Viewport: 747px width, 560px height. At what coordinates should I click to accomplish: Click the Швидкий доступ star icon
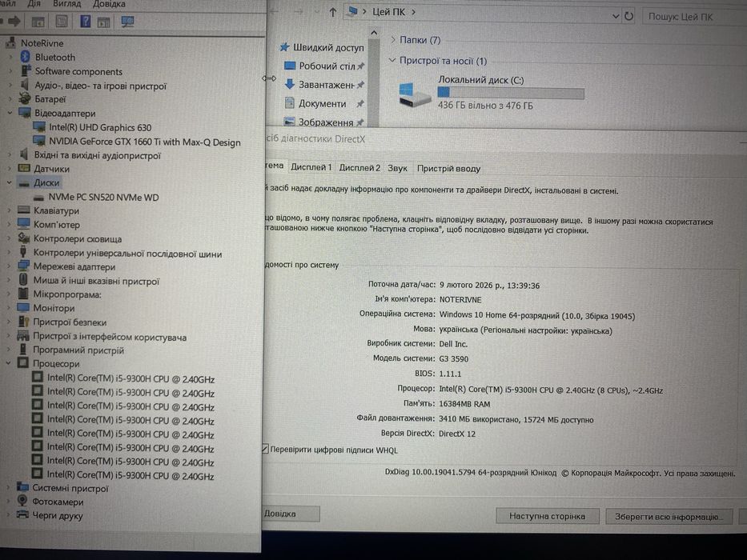click(x=285, y=46)
